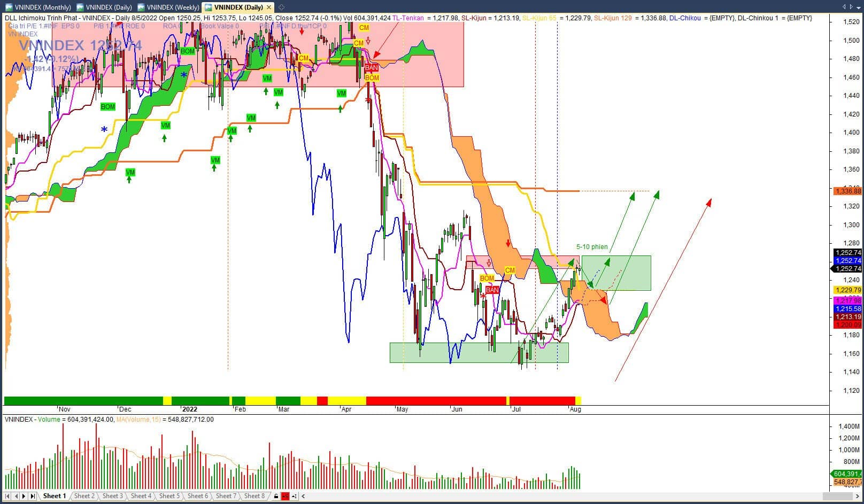Click the Jun label on time axis
The width and height of the screenshot is (864, 504).
457,409
